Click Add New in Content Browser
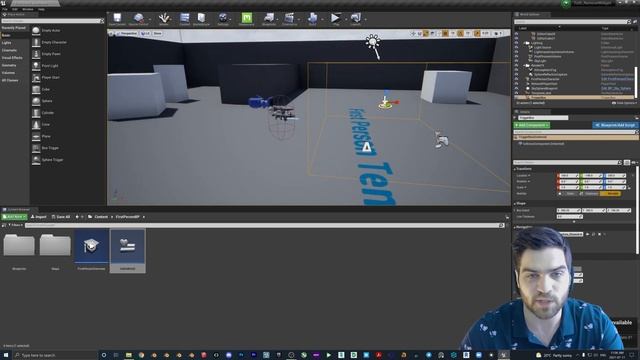The height and width of the screenshot is (360, 640). (14, 217)
